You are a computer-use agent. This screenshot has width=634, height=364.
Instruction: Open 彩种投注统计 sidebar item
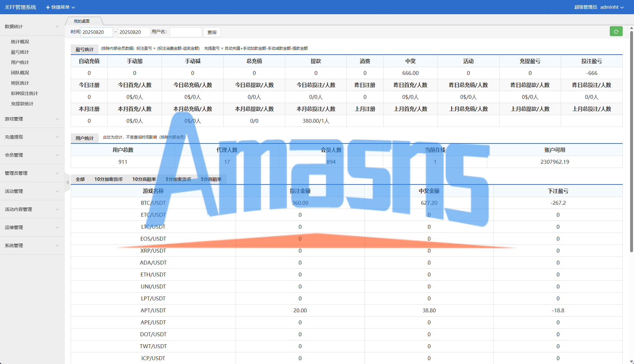24,93
